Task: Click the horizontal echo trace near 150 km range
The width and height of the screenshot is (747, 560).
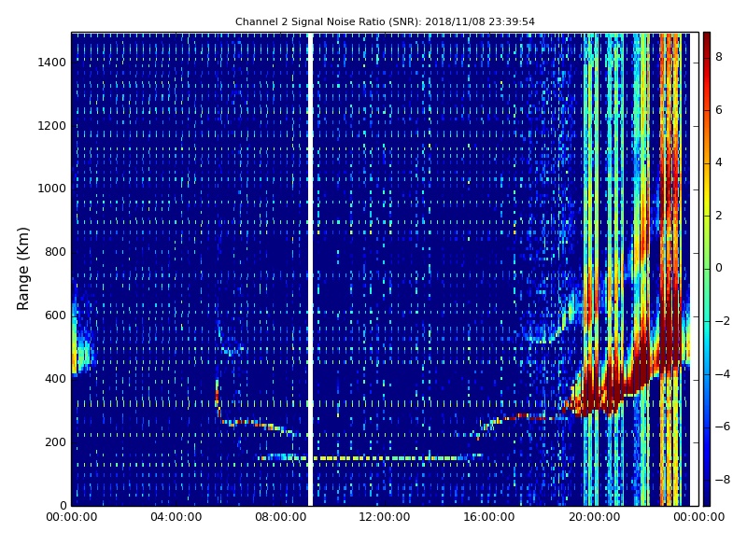Action: (x=371, y=457)
